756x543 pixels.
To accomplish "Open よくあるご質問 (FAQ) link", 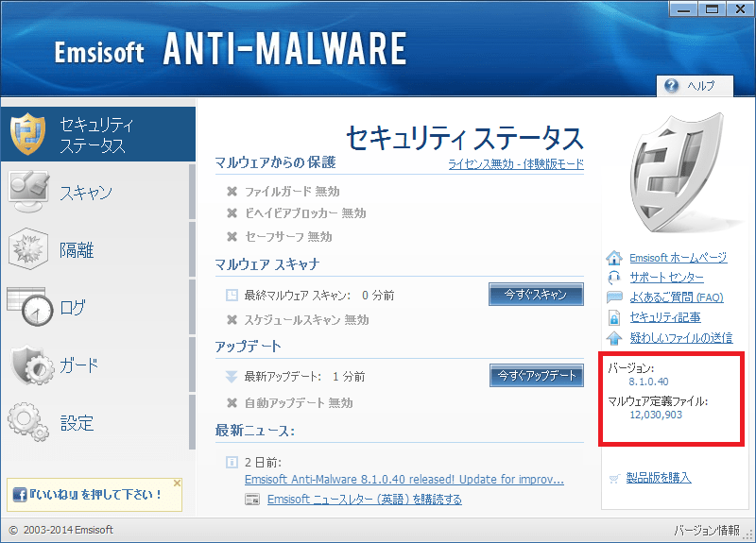I will click(x=677, y=297).
